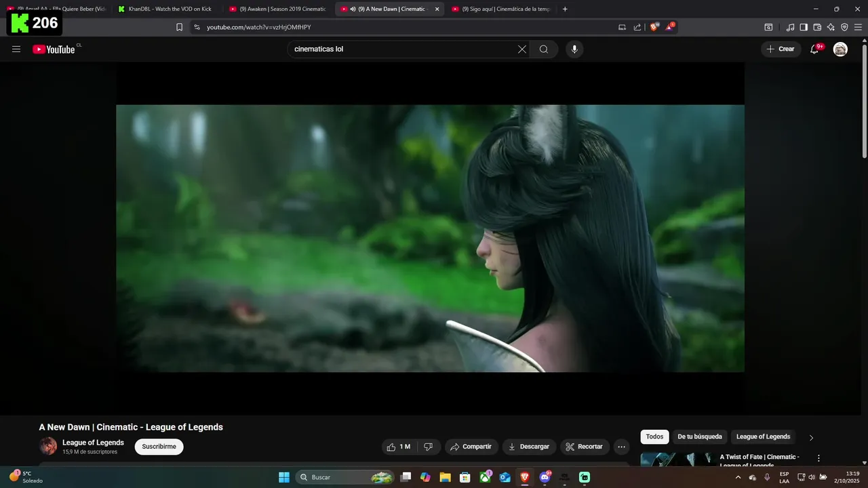Open the volume speaker tray icon
Viewport: 868px width, 488px height.
tap(812, 477)
